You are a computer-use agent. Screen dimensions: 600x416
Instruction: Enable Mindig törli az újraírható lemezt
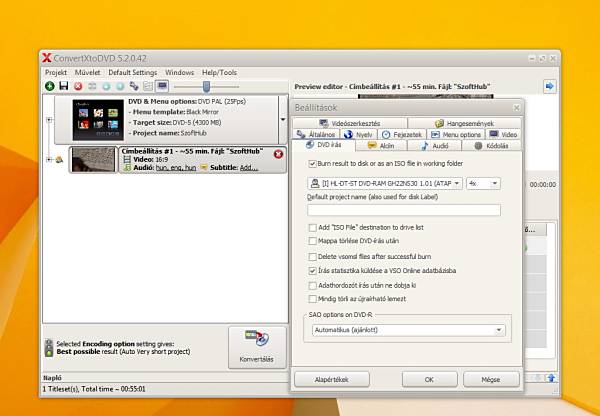coord(312,299)
